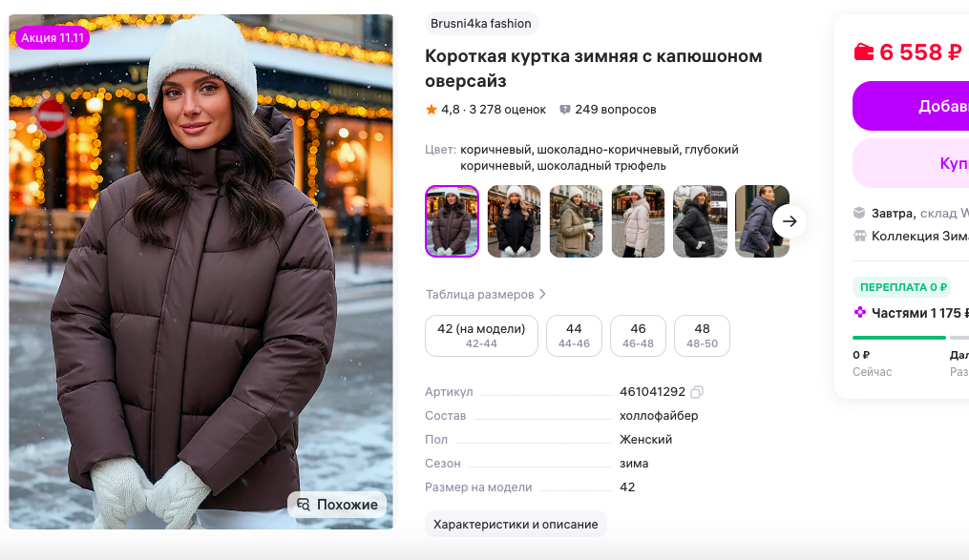Screen dimensions: 969x560
Task: Click the delivery box icon next to Завтра
Action: 859,213
